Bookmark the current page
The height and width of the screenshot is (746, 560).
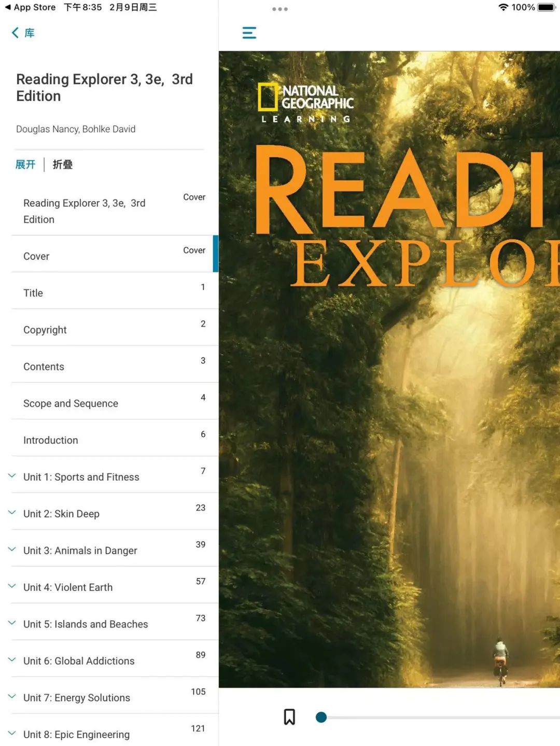point(289,717)
